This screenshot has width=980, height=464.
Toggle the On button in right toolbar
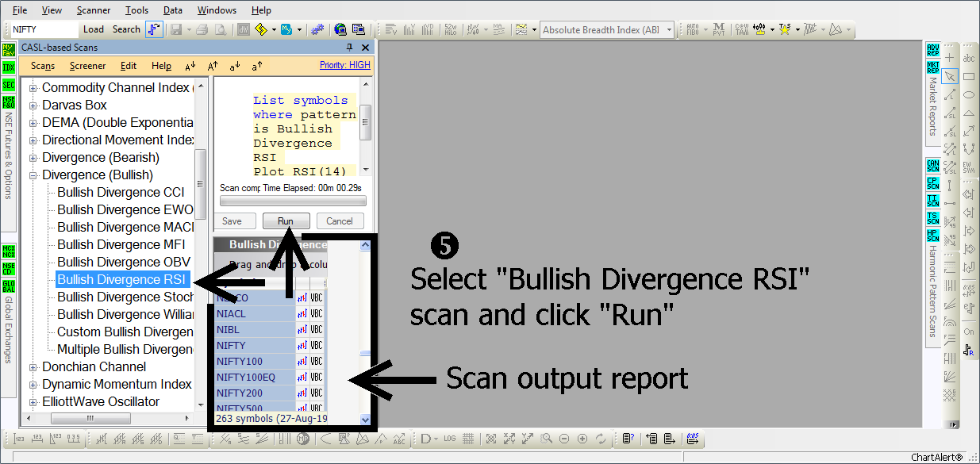tap(969, 332)
